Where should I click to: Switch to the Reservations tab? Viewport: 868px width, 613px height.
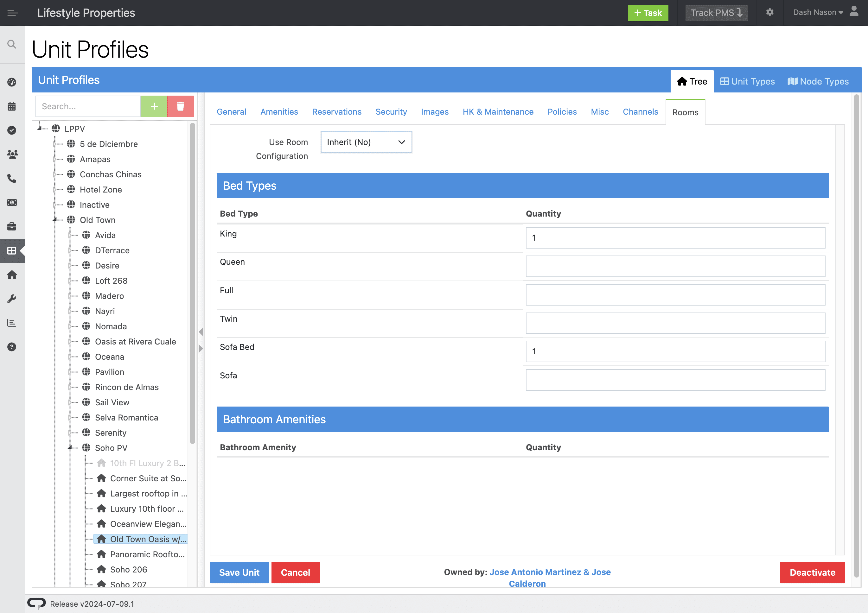tap(336, 112)
